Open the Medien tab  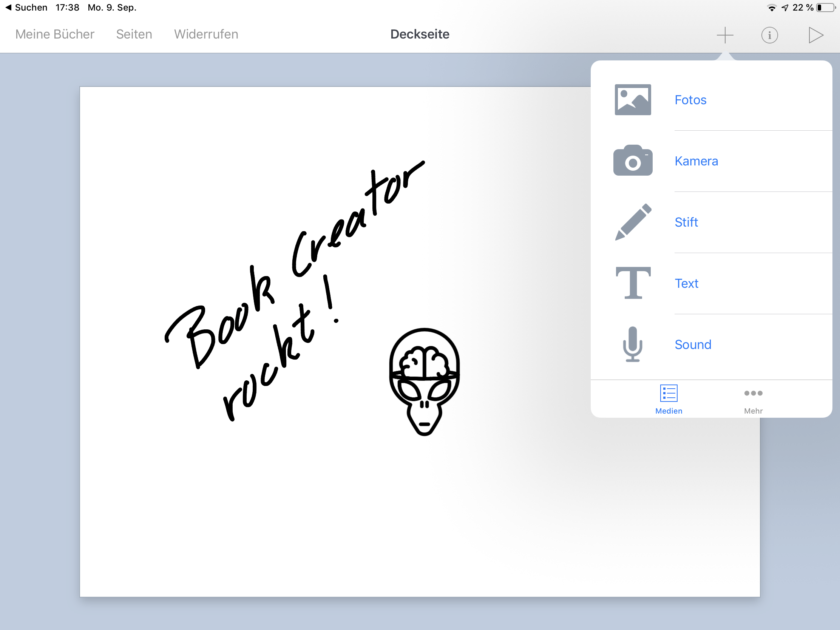point(669,399)
